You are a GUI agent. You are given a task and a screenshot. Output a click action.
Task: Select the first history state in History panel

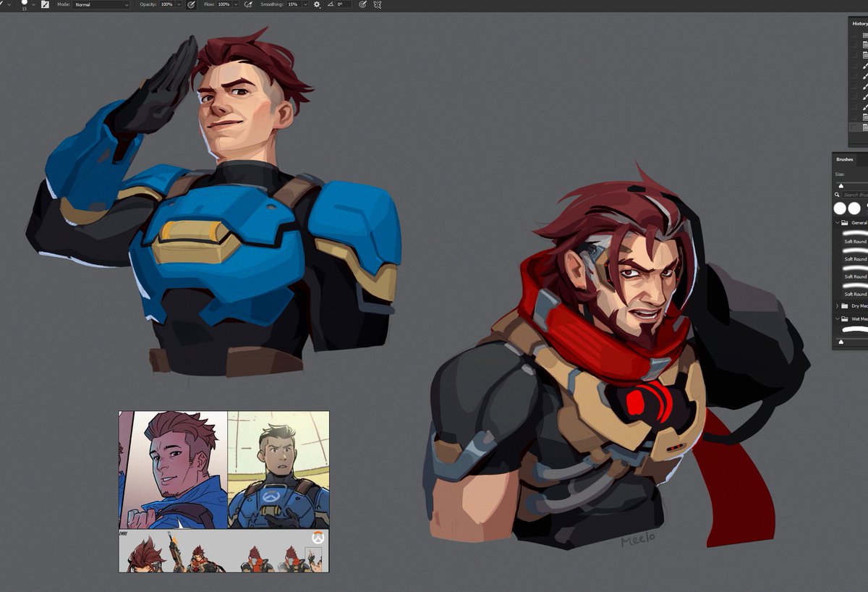tap(864, 35)
